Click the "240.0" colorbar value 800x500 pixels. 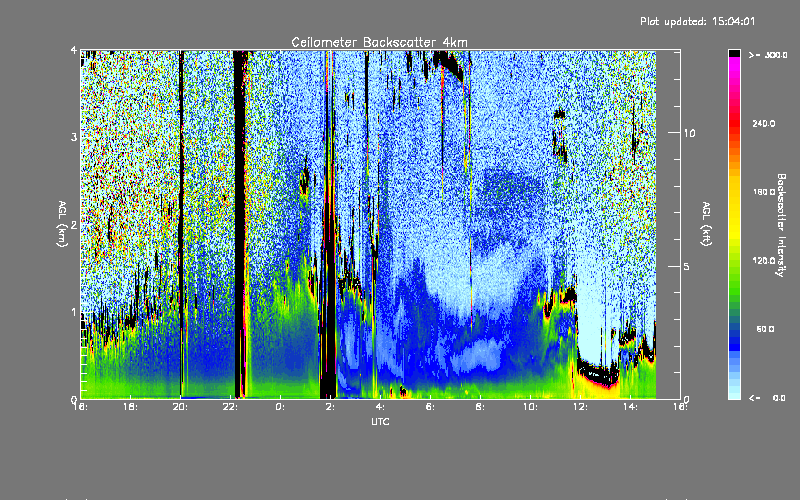click(764, 123)
